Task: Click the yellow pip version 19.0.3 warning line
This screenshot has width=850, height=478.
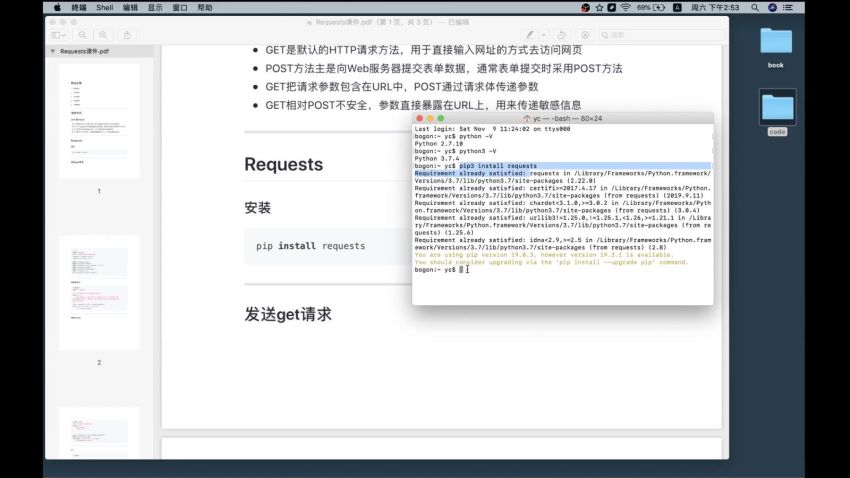Action: (544, 255)
